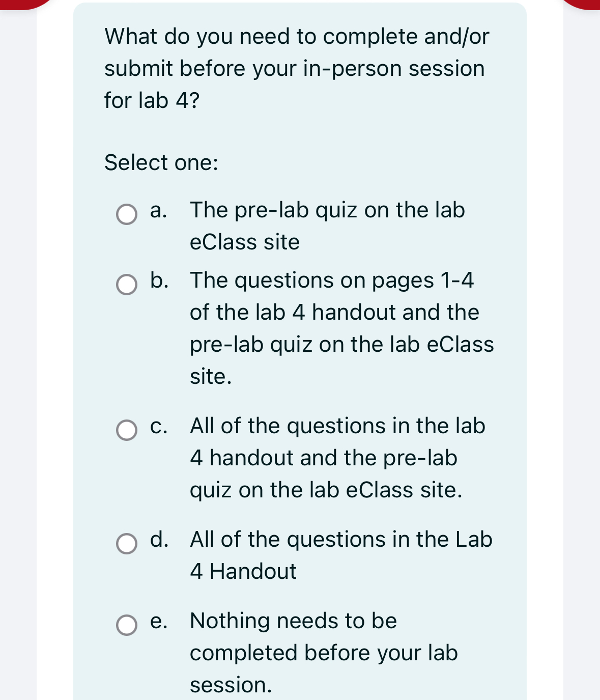Choose answer text 'All of the questions in the lab 4 handout and the pre-lab quiz'
This screenshot has width=600, height=700.
[337, 458]
